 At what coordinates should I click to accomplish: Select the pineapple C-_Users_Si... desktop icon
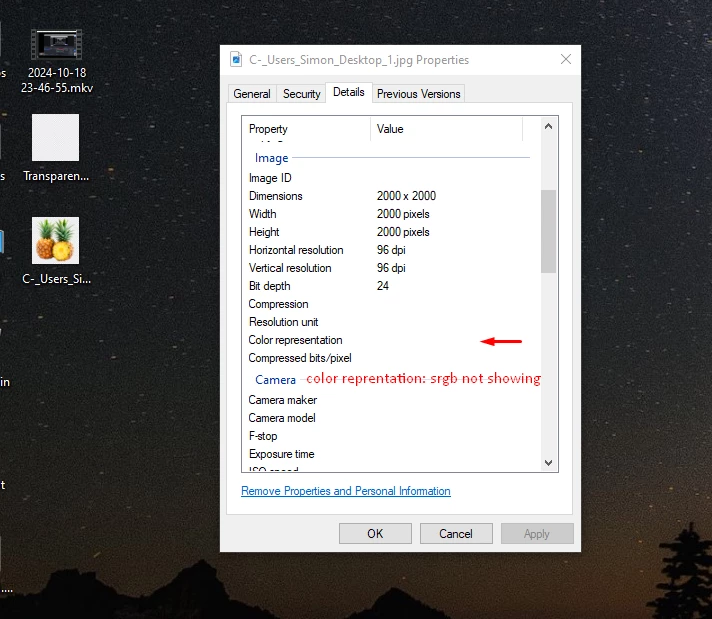click(x=56, y=251)
